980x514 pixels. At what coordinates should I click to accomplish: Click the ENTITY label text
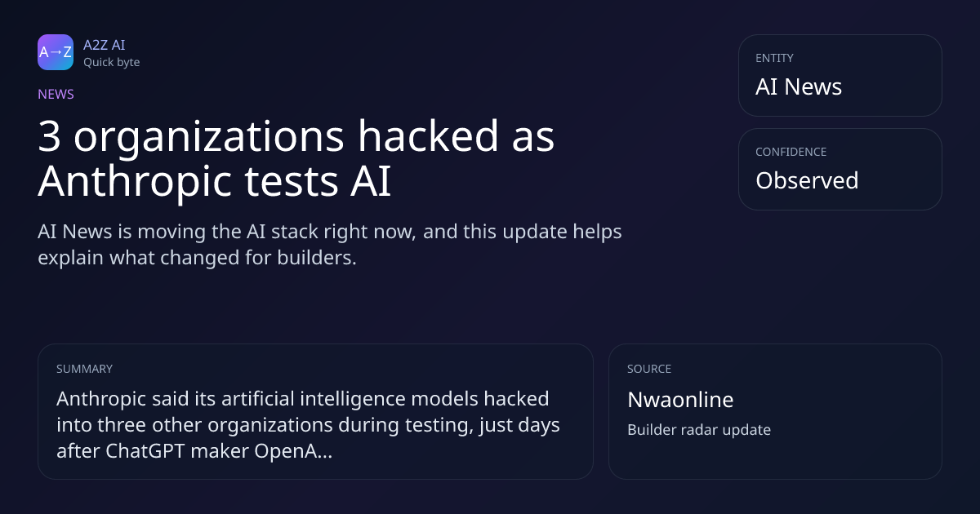774,58
